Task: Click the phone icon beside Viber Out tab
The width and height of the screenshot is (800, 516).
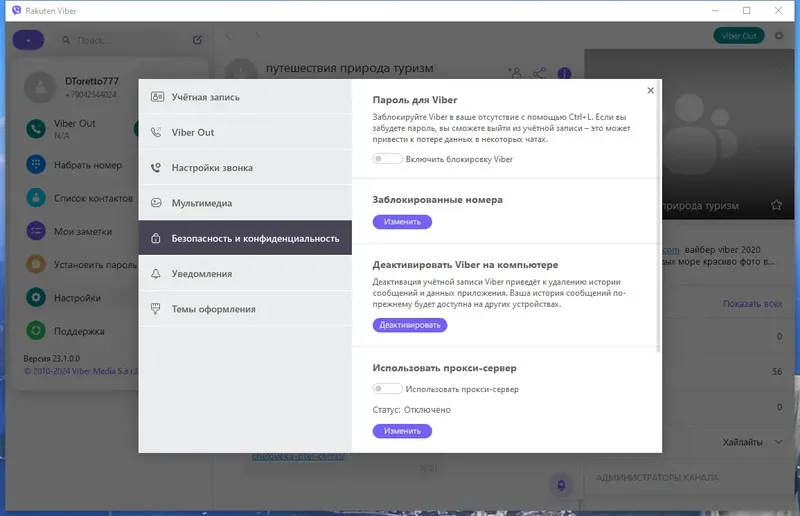Action: click(x=156, y=132)
